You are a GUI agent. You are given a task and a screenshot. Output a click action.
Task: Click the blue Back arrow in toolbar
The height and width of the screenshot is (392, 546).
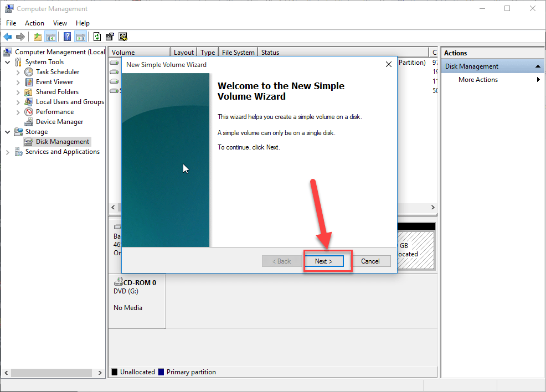click(8, 37)
